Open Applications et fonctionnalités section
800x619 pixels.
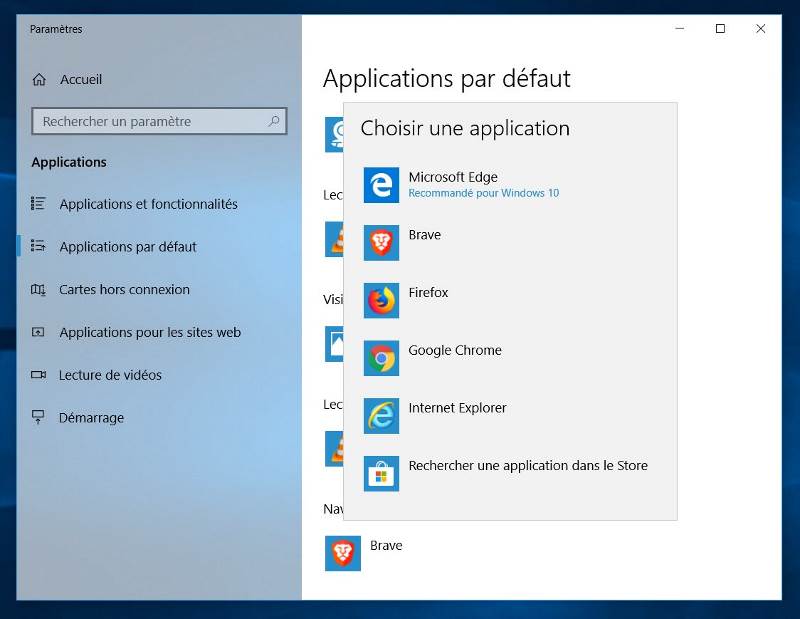[x=159, y=204]
